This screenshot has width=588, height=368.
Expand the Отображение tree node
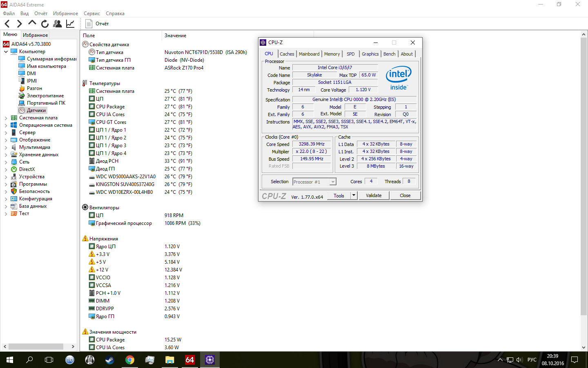click(6, 140)
